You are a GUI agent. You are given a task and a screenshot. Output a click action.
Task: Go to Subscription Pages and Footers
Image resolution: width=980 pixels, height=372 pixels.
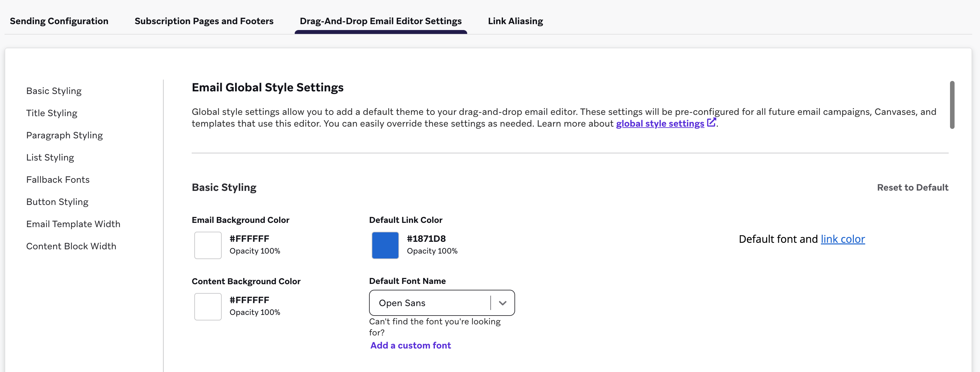pos(204,21)
